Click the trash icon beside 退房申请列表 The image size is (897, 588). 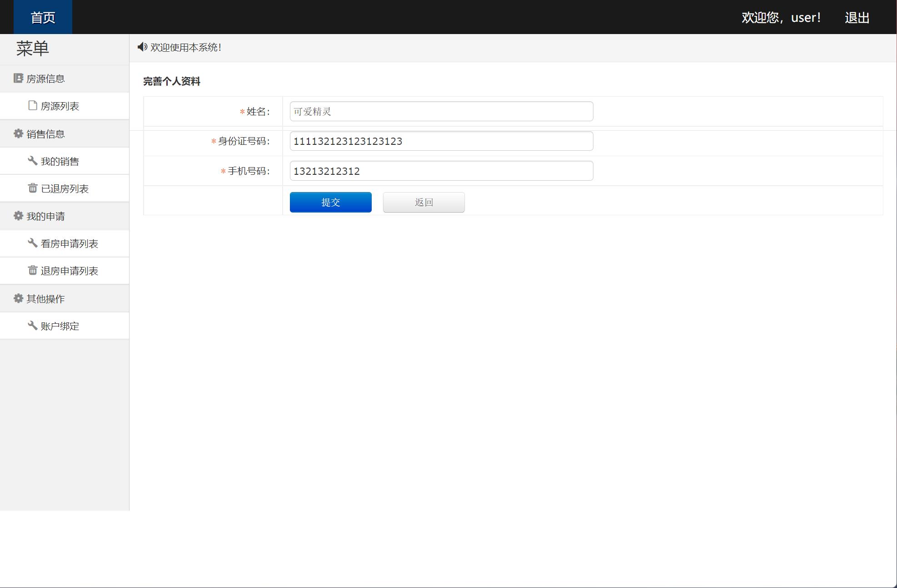33,271
